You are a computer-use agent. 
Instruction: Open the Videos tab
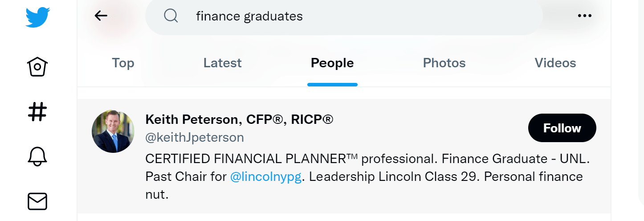[555, 63]
